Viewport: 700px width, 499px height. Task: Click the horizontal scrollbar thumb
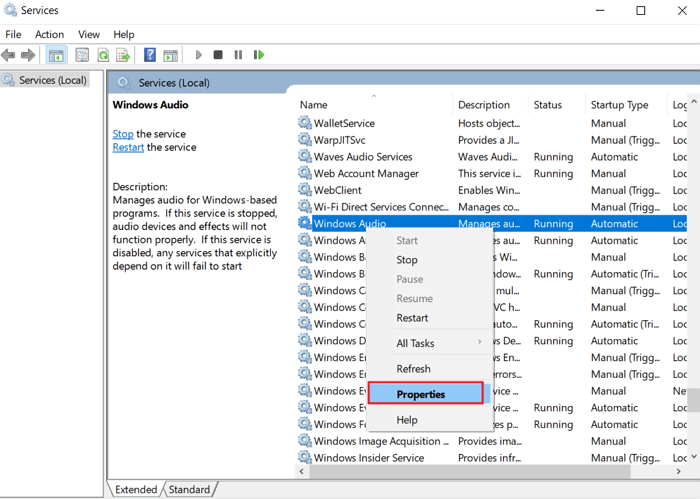[470, 471]
